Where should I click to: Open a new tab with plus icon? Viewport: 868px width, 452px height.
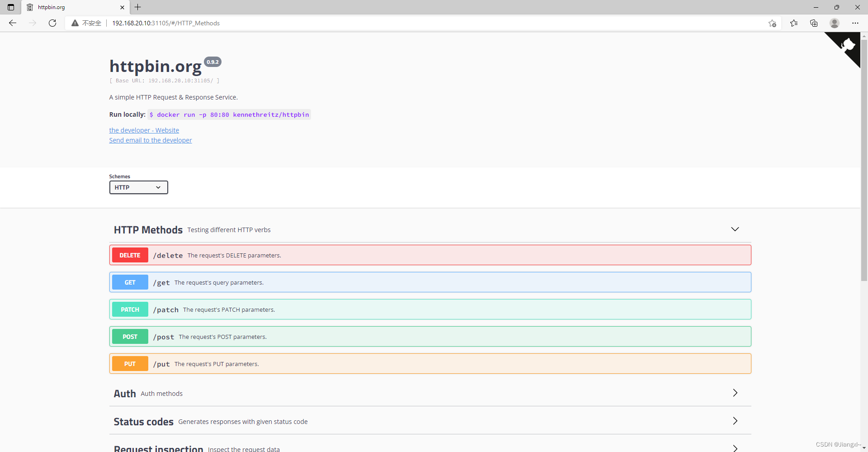[138, 7]
